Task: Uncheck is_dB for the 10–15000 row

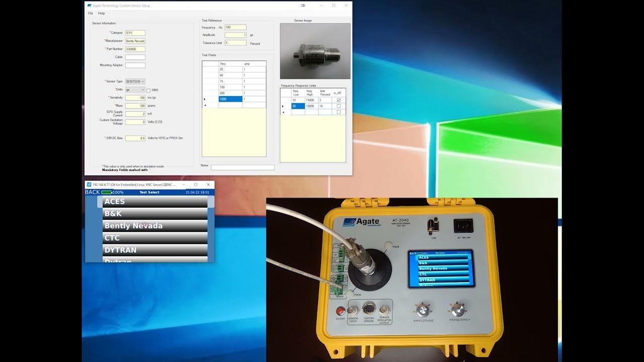Action: (339, 100)
